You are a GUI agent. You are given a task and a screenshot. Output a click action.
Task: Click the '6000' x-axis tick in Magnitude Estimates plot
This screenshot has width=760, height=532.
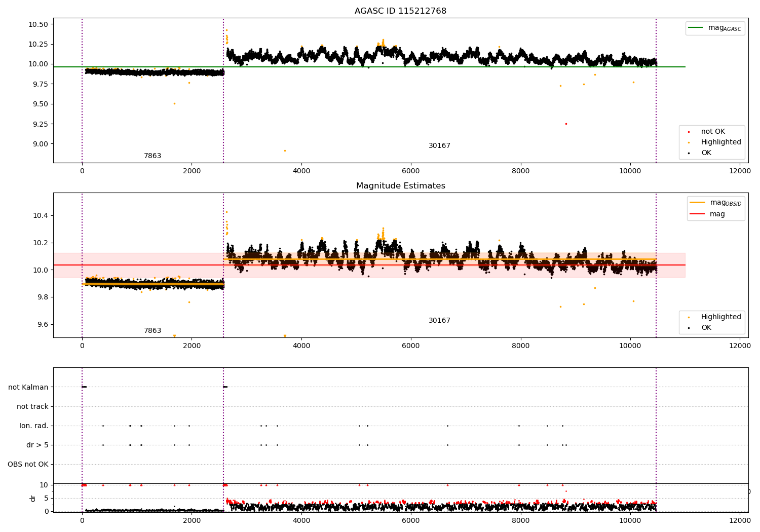(x=411, y=346)
